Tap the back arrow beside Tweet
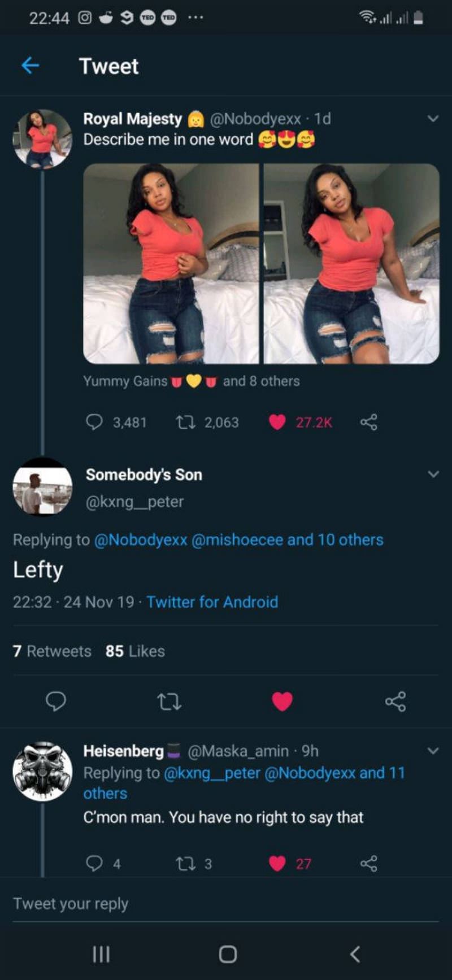 click(31, 66)
